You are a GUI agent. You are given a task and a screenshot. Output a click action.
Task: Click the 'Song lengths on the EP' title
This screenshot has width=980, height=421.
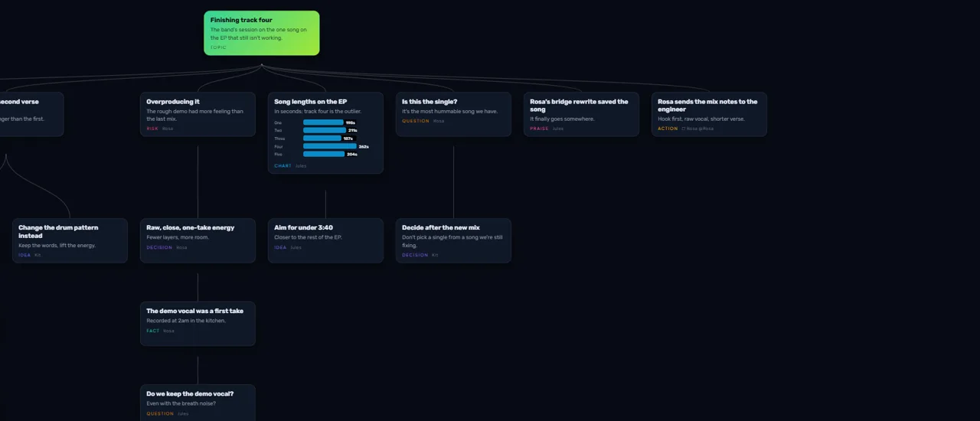[x=311, y=101]
